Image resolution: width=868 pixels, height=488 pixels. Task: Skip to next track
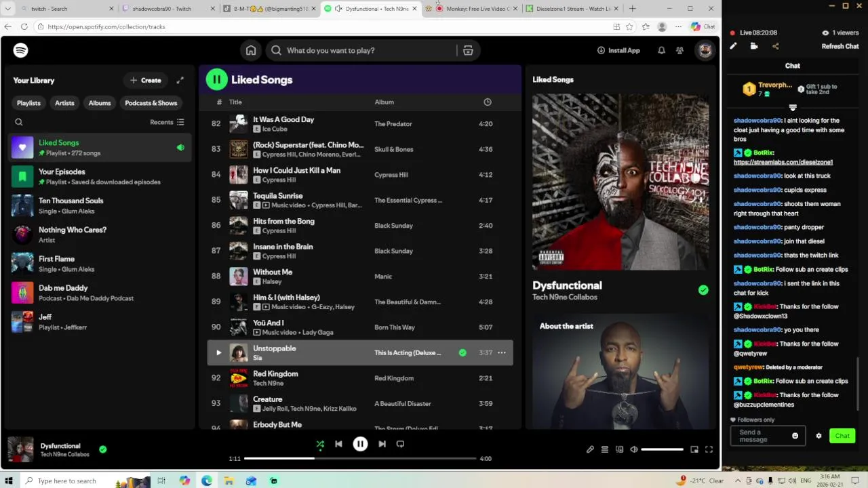[382, 444]
